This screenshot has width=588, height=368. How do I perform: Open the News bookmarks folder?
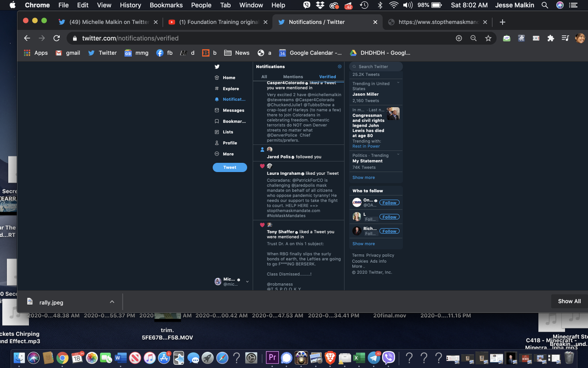click(x=237, y=53)
